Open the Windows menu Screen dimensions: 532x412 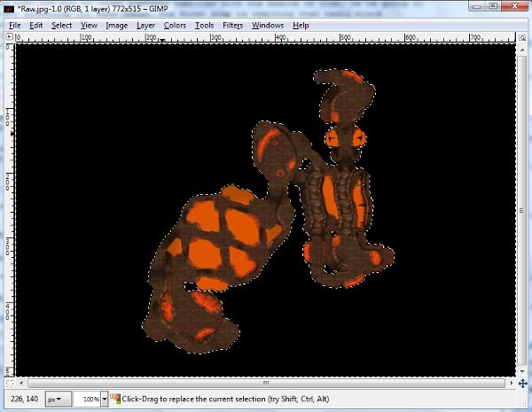tap(268, 26)
